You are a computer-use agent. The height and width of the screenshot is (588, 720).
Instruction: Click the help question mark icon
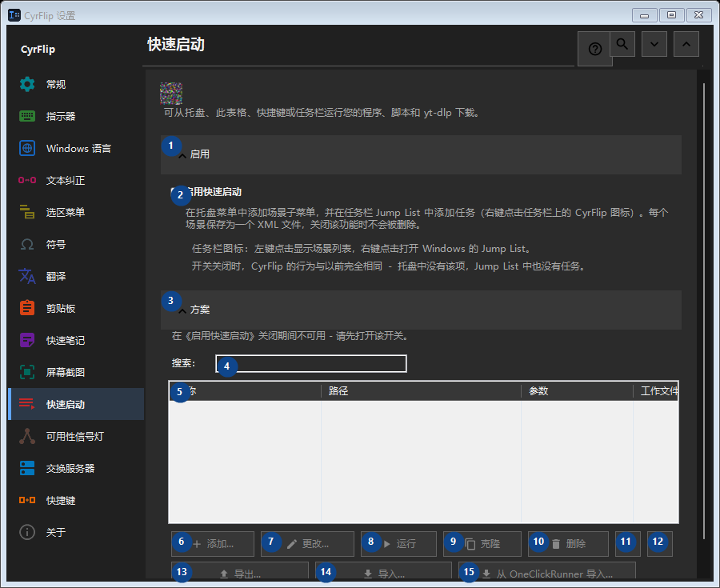point(594,49)
